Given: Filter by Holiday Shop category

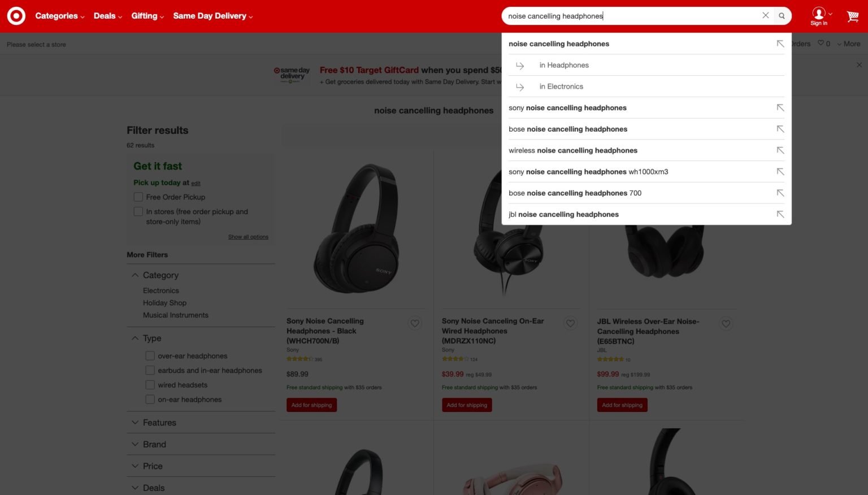Looking at the screenshot, I should [164, 303].
